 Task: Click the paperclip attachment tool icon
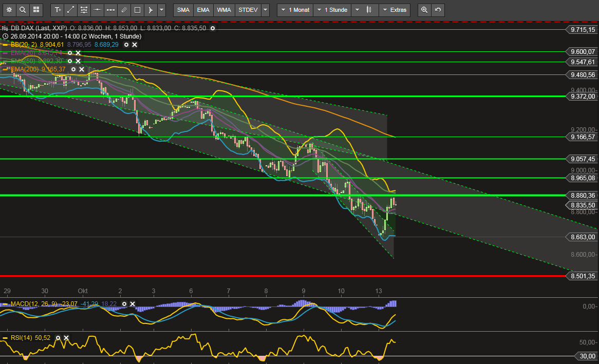124,10
